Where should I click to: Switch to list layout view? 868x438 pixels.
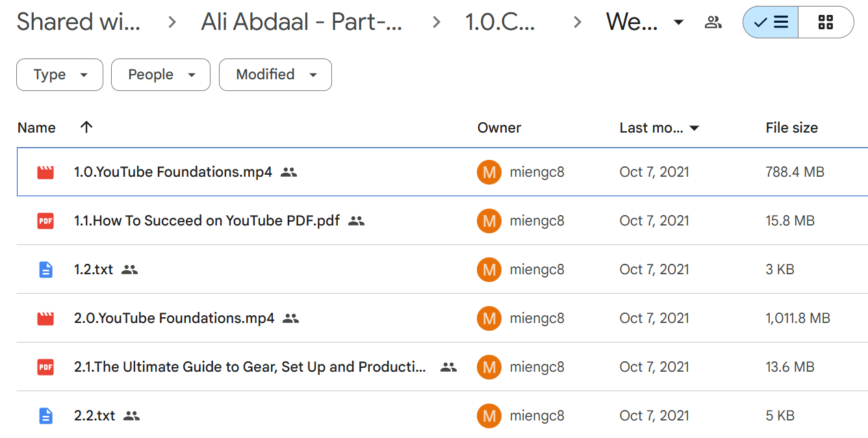click(x=771, y=23)
